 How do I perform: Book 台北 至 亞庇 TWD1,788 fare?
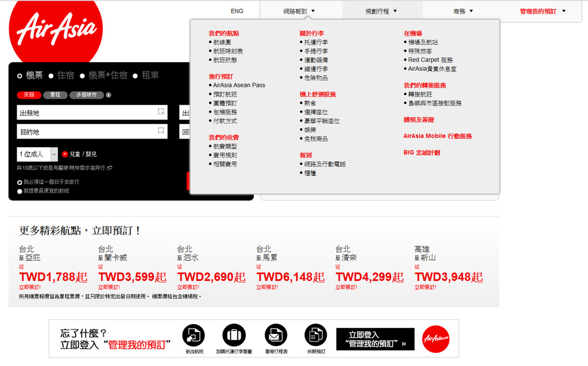53,278
